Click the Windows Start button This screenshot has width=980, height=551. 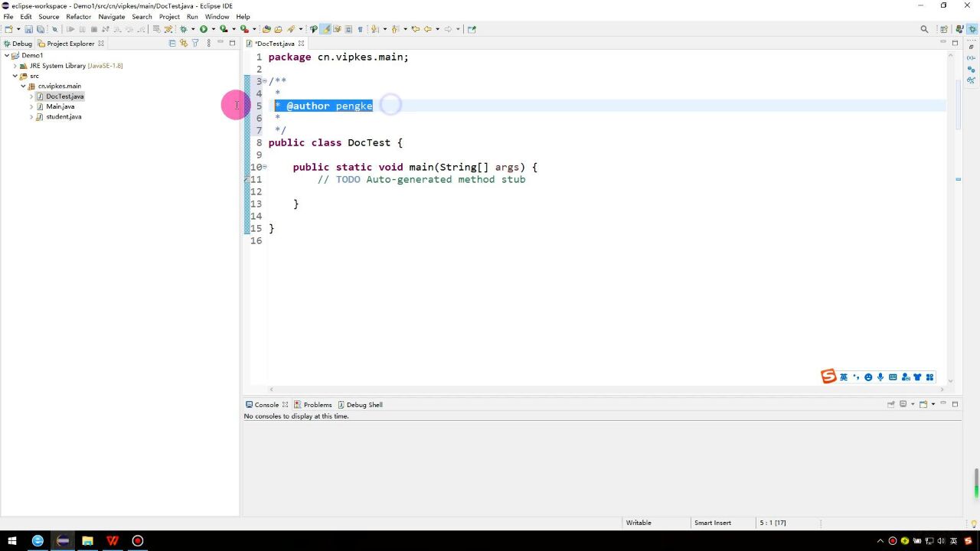coord(12,540)
